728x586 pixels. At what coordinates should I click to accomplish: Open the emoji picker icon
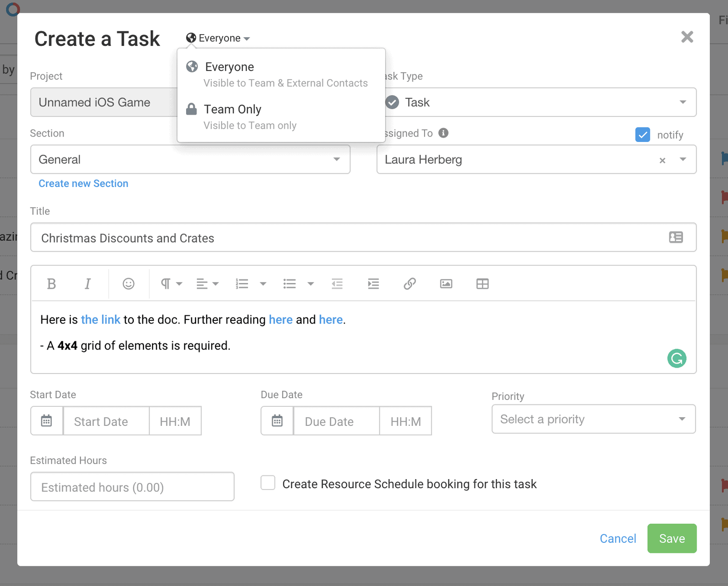tap(129, 284)
